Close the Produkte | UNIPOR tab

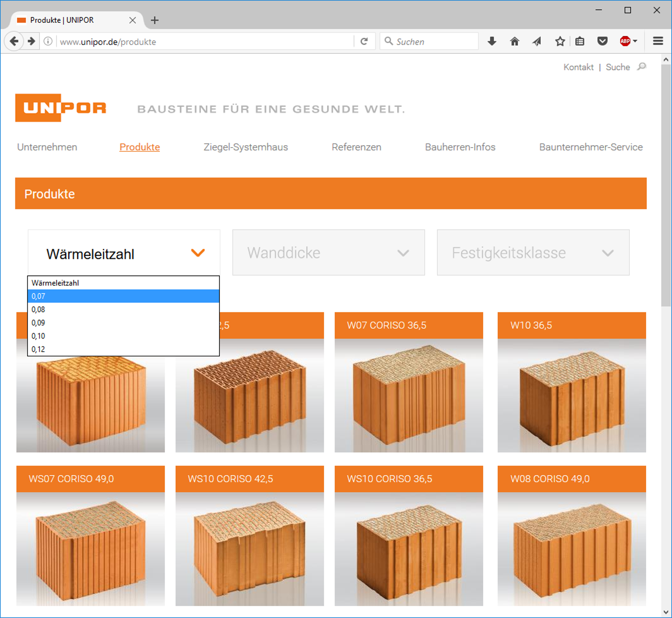click(x=133, y=20)
